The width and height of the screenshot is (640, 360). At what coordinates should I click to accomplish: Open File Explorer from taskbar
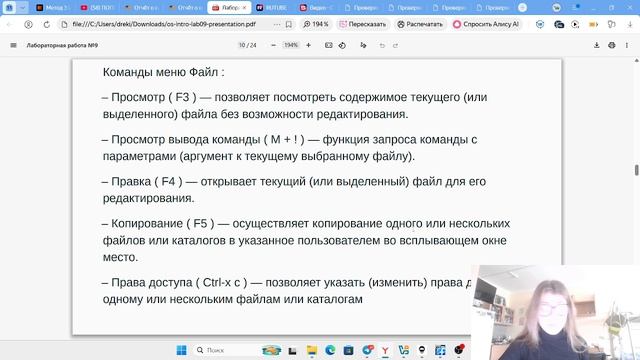tap(312, 350)
